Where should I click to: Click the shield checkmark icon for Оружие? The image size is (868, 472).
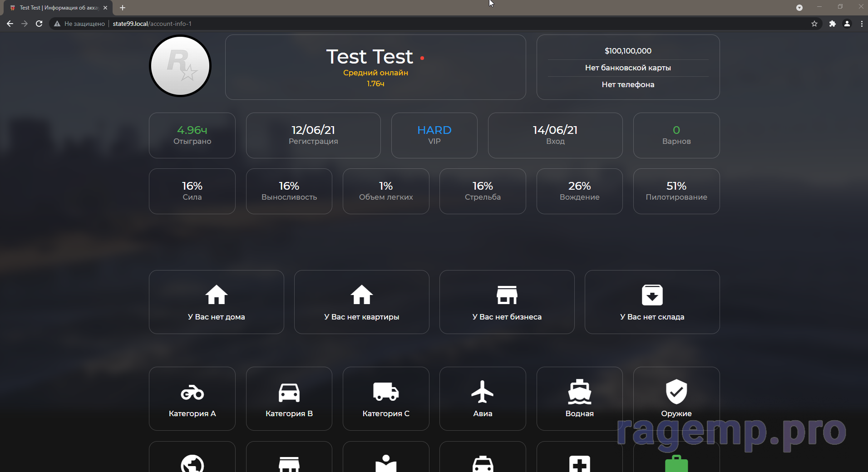[676, 392]
